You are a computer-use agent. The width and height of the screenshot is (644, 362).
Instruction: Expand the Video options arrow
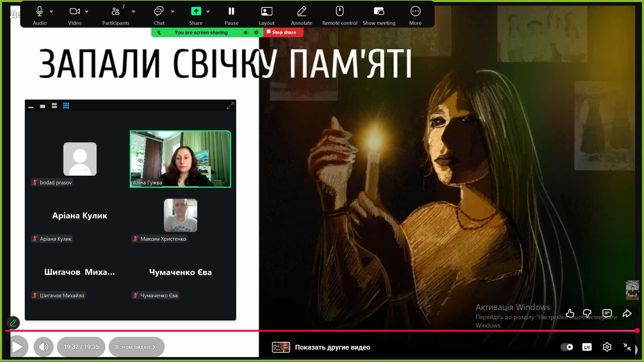click(x=87, y=11)
